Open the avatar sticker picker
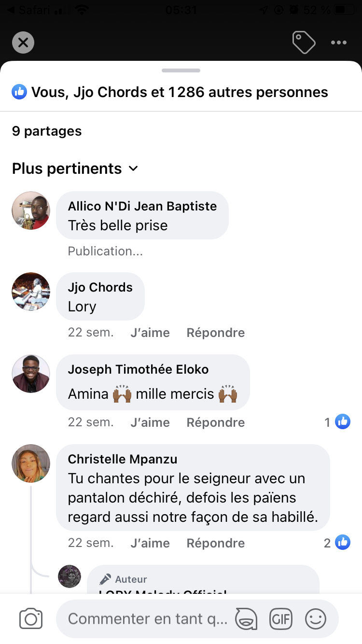The height and width of the screenshot is (644, 362). pos(246,619)
